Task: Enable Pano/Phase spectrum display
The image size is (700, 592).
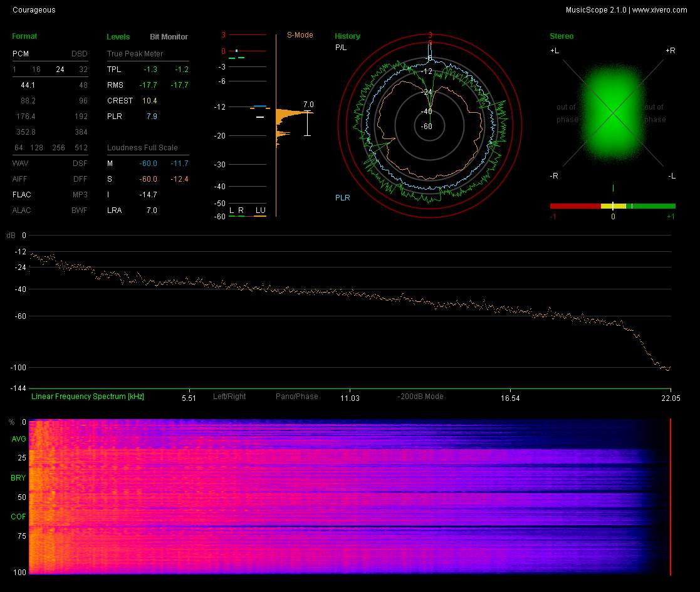Action: [296, 397]
